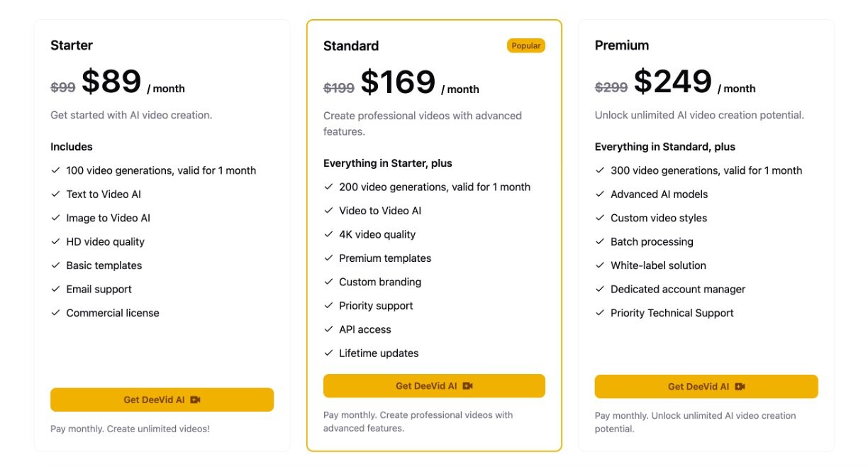The width and height of the screenshot is (868, 467).
Task: Click the checkmark next to Dedicated account manager
Action: click(x=600, y=289)
